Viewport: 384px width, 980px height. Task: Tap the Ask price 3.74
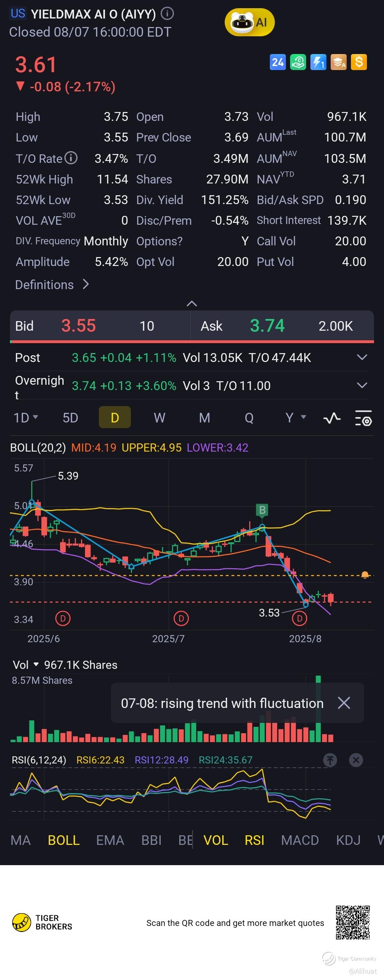point(267,326)
